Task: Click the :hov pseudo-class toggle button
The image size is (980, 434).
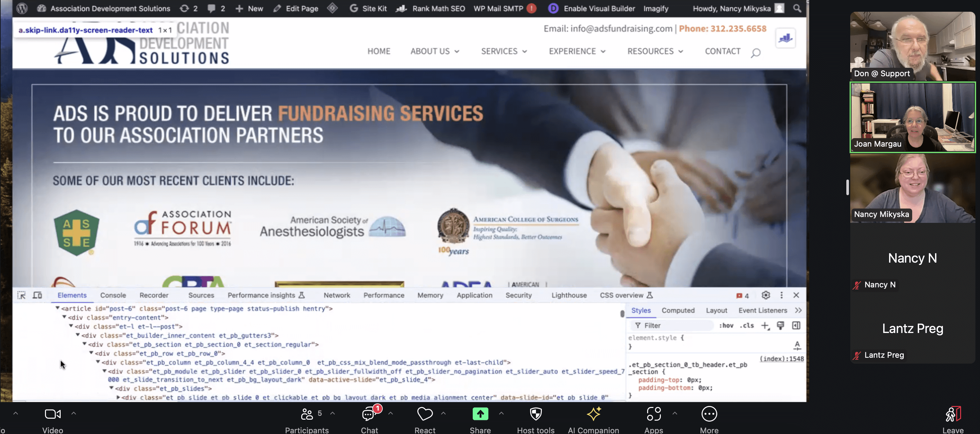Action: [727, 325]
